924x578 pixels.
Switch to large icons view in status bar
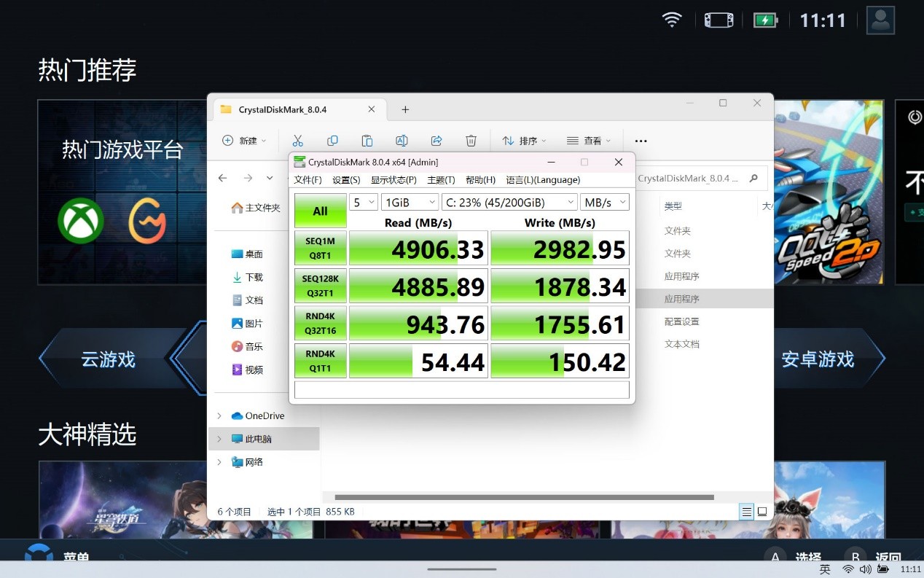[762, 512]
